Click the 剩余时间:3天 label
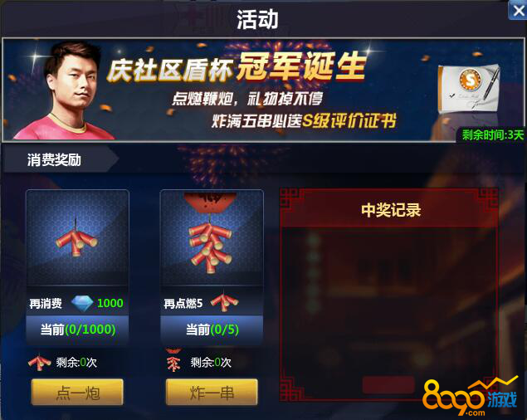Viewport: 527px width, 420px height. [492, 135]
